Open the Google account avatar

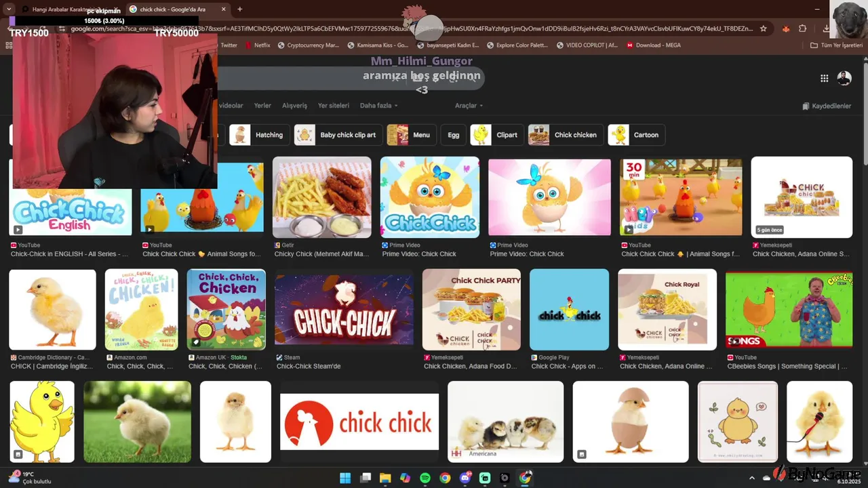pyautogui.click(x=844, y=78)
